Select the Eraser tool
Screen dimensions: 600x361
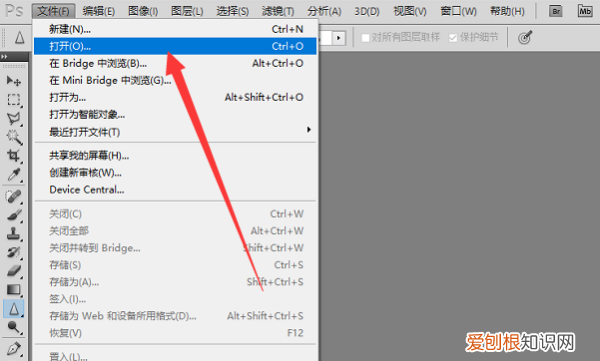(x=14, y=271)
